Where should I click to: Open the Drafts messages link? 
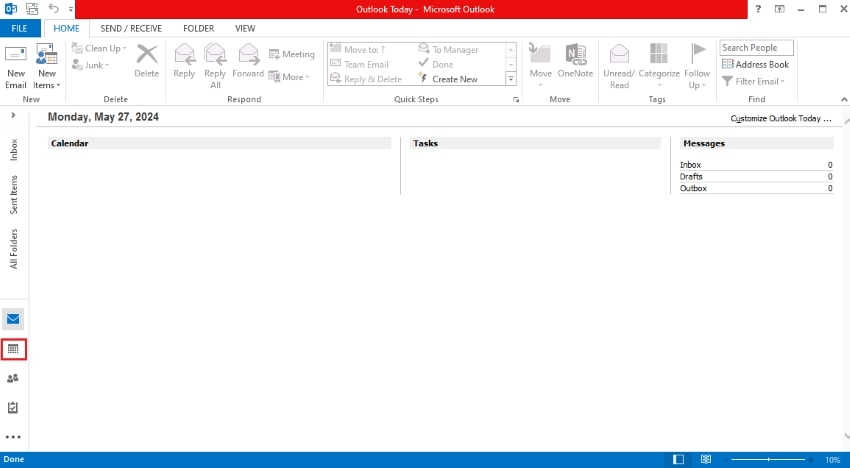point(691,177)
